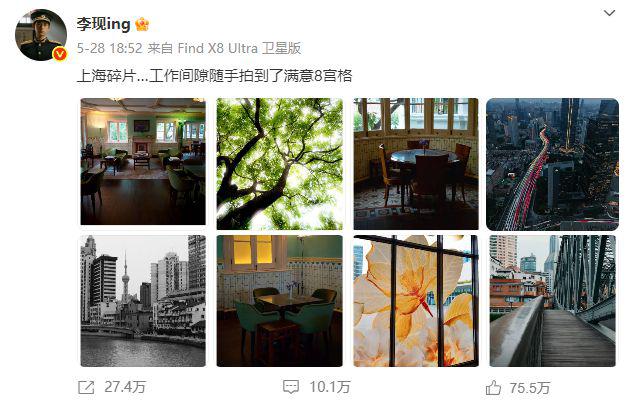Open the steel bridge walkway photo
The height and width of the screenshot is (404, 634).
[553, 301]
